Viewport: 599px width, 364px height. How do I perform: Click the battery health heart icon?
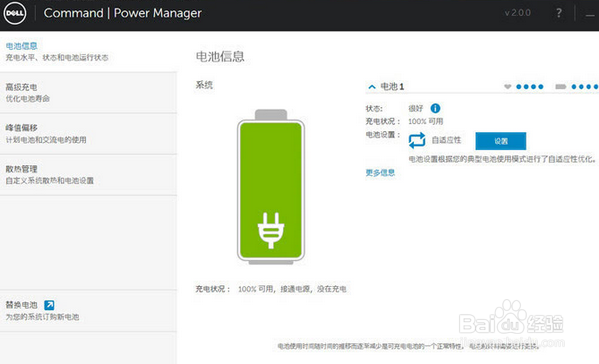point(507,87)
